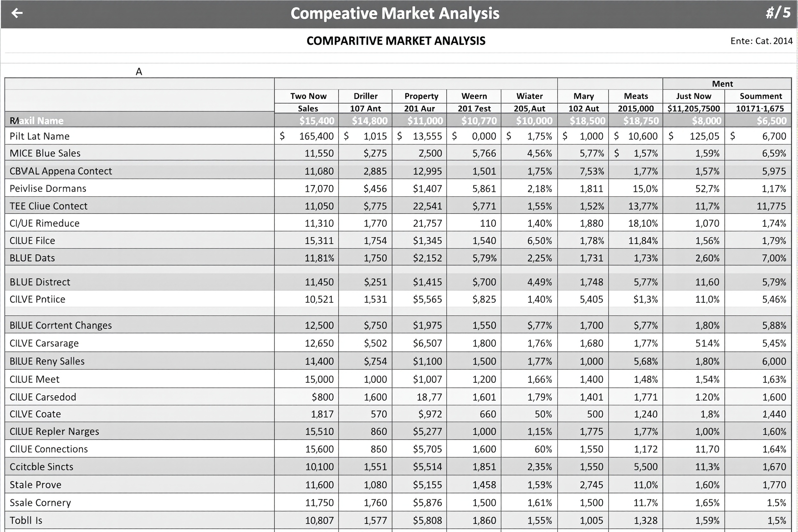Click the BLUE Dats row label
Screen dimensions: 798x532
tap(32, 258)
